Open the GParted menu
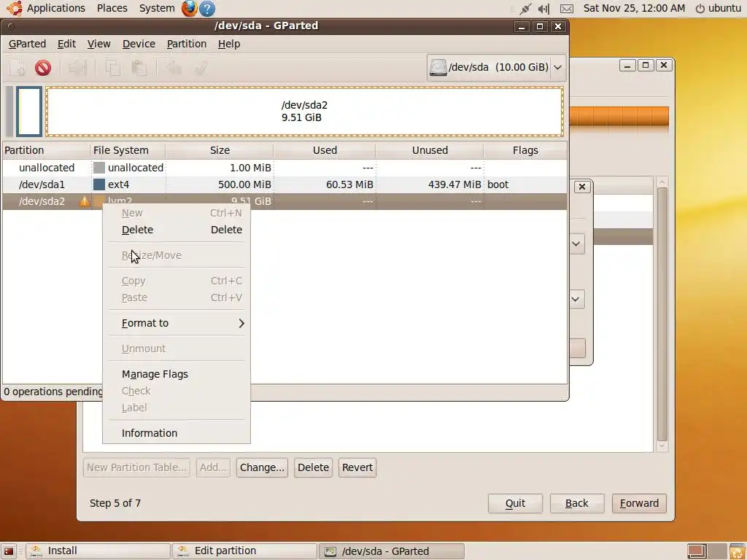 (x=27, y=44)
